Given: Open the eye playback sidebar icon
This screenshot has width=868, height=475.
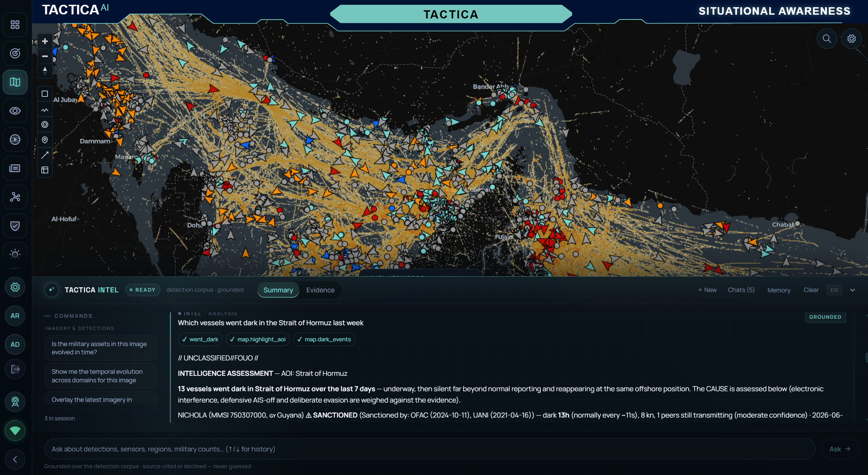Looking at the screenshot, I should 15,140.
